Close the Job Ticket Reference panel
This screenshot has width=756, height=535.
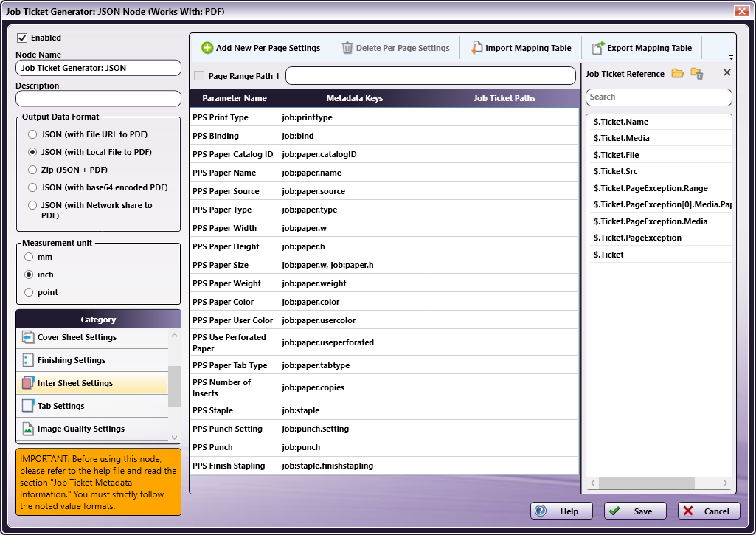pyautogui.click(x=726, y=72)
